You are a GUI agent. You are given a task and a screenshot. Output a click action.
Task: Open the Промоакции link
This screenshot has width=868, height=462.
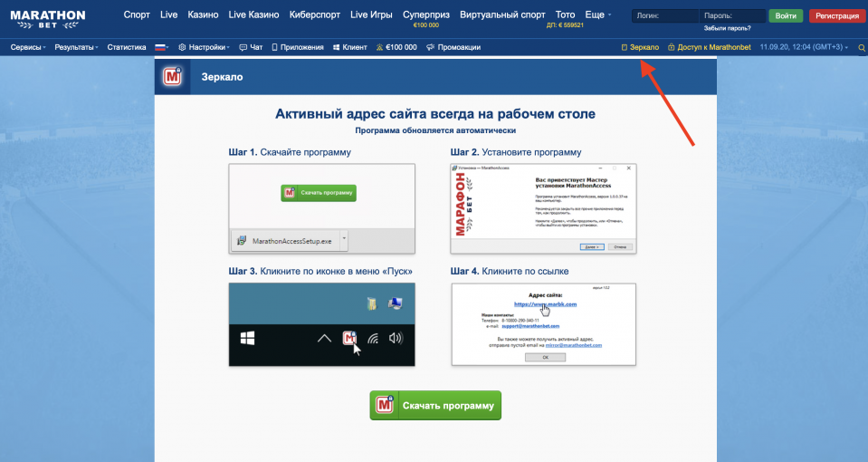click(453, 47)
